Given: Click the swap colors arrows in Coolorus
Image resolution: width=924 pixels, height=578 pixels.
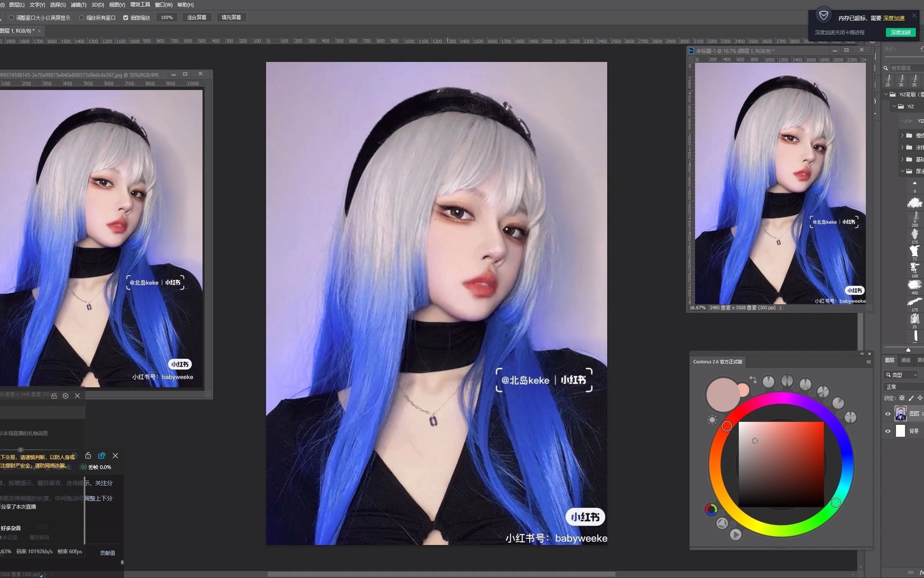Looking at the screenshot, I should coord(753,380).
